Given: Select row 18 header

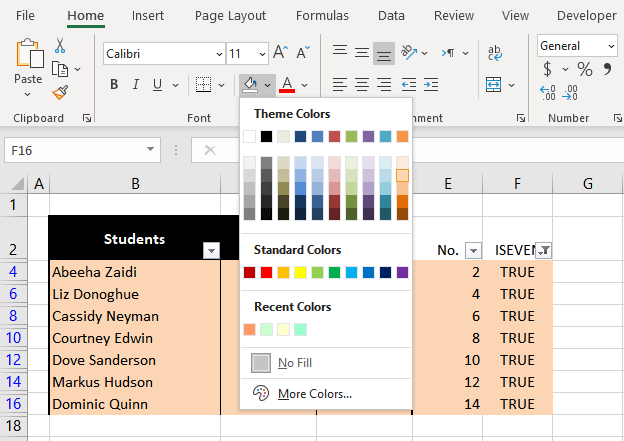Looking at the screenshot, I should tap(14, 426).
